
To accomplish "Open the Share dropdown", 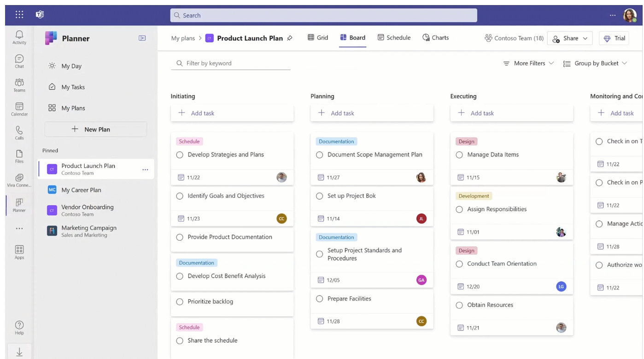I will coord(570,38).
